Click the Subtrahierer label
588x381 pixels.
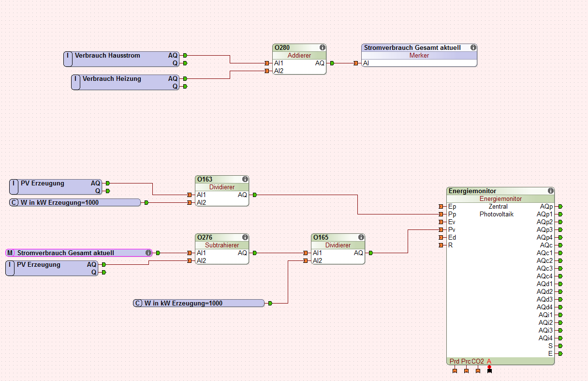pos(222,245)
